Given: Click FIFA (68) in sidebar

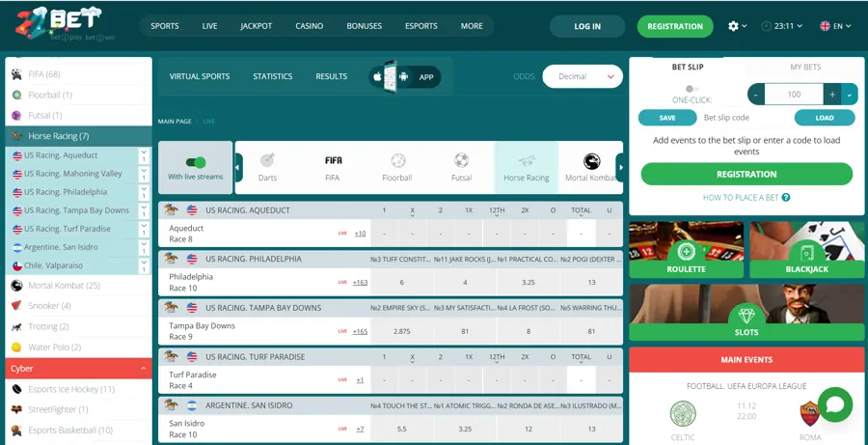Looking at the screenshot, I should (x=79, y=74).
